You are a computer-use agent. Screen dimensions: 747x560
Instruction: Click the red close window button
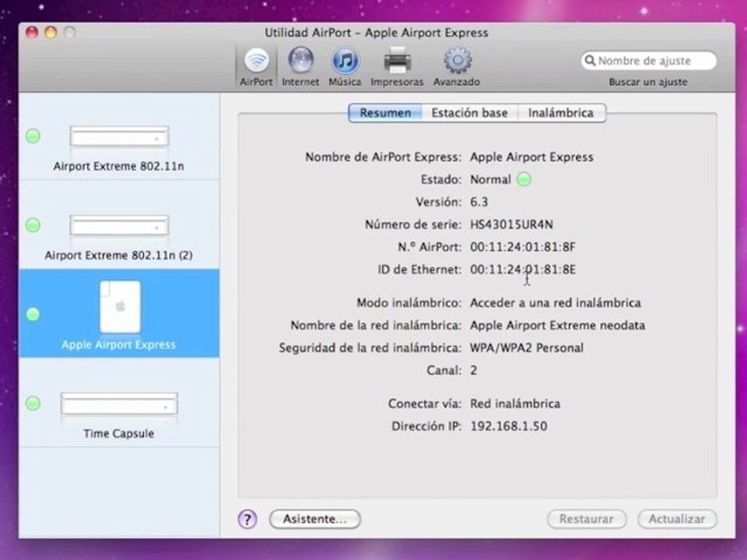click(x=32, y=33)
